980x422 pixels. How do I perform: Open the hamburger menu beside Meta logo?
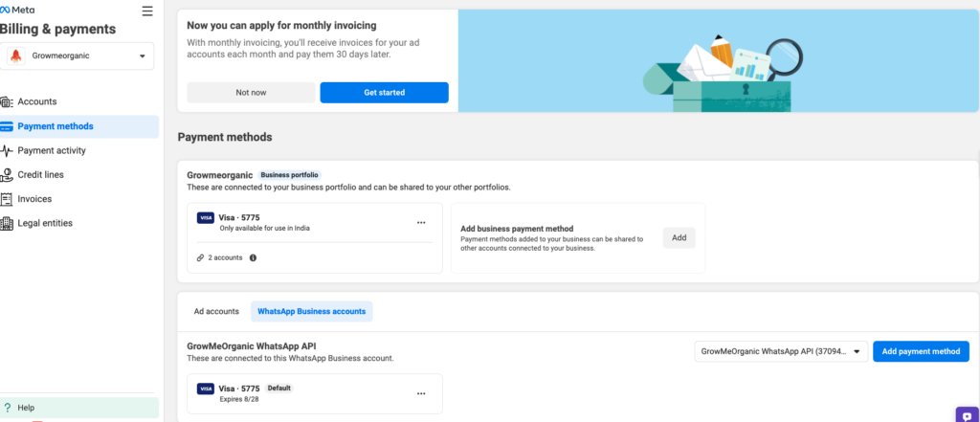click(x=147, y=11)
